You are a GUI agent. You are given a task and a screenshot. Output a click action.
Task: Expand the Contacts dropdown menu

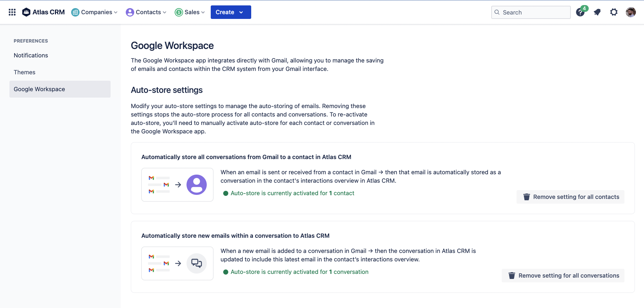pos(146,12)
